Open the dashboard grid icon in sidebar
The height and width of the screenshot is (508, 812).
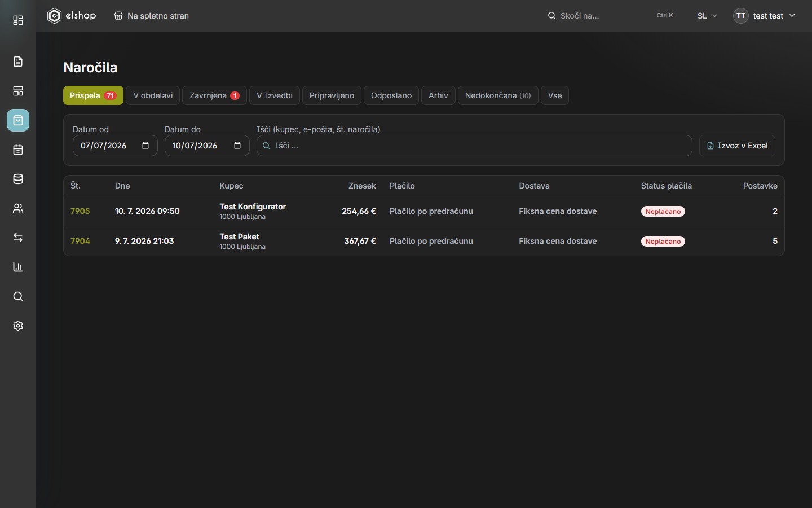[x=18, y=21]
